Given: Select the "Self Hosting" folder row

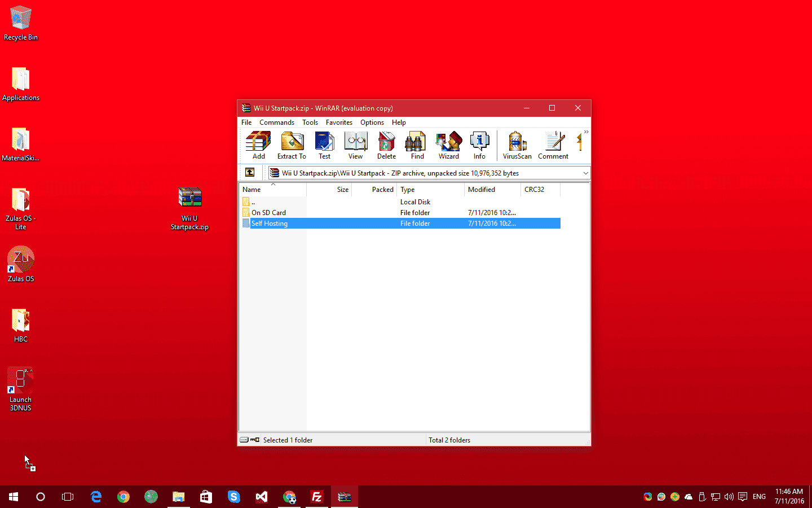Looking at the screenshot, I should point(400,224).
